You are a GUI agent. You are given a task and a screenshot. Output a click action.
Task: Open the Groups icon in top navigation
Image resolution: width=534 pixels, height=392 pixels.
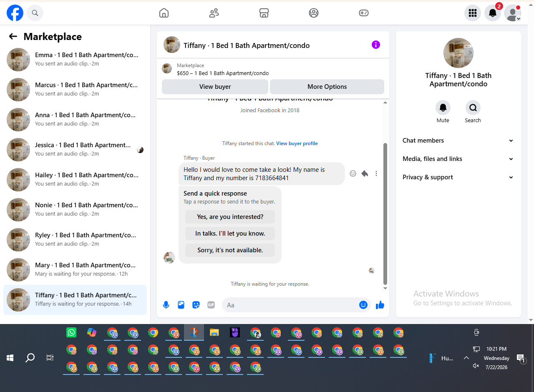[x=314, y=13]
